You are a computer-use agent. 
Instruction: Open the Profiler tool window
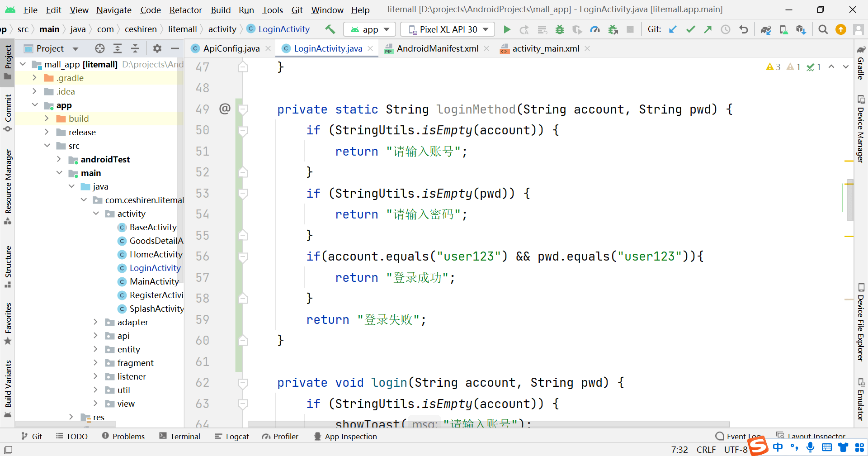(280, 436)
